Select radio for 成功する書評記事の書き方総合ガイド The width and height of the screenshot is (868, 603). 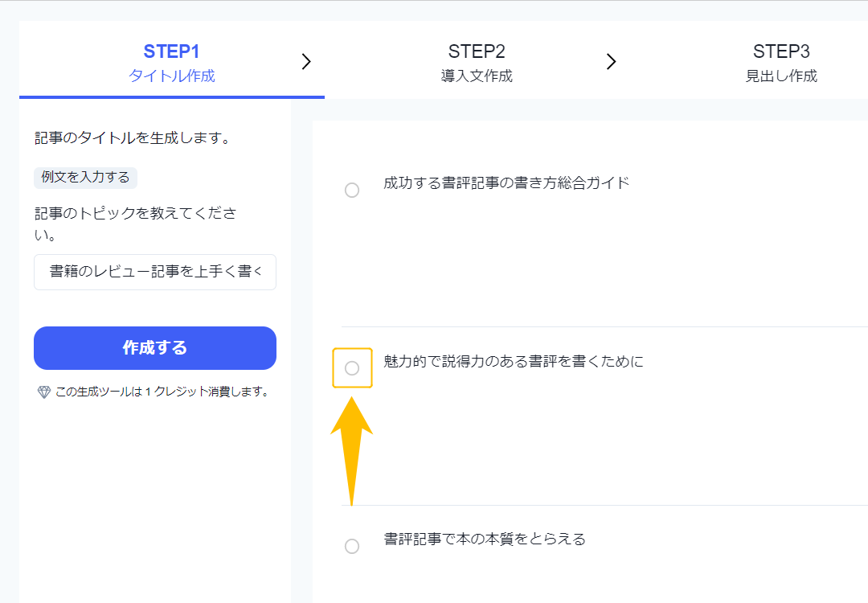[352, 190]
